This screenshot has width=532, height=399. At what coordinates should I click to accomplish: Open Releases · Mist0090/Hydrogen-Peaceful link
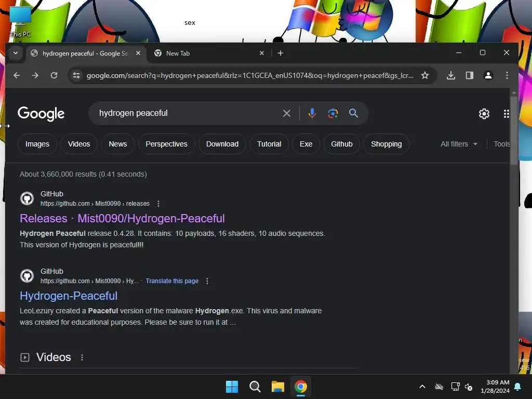122,219
